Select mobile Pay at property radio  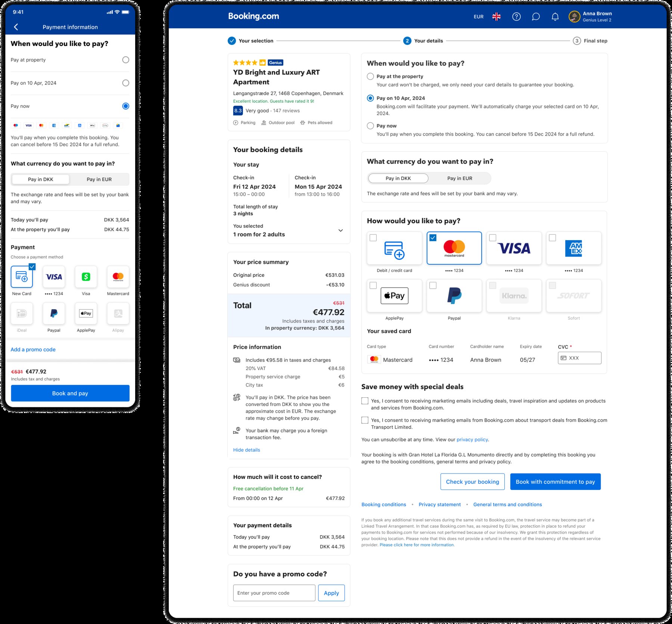point(126,60)
